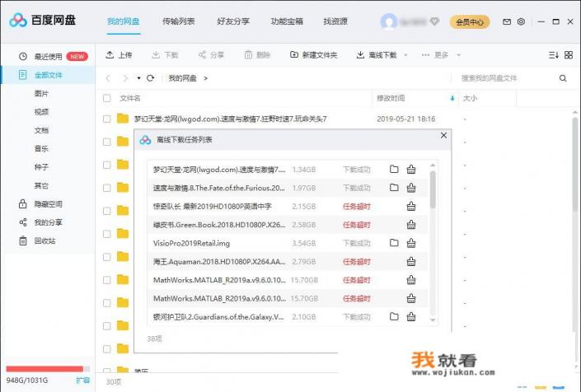The height and width of the screenshot is (392, 581).
Task: Go forward with the right arrow
Action: point(125,78)
